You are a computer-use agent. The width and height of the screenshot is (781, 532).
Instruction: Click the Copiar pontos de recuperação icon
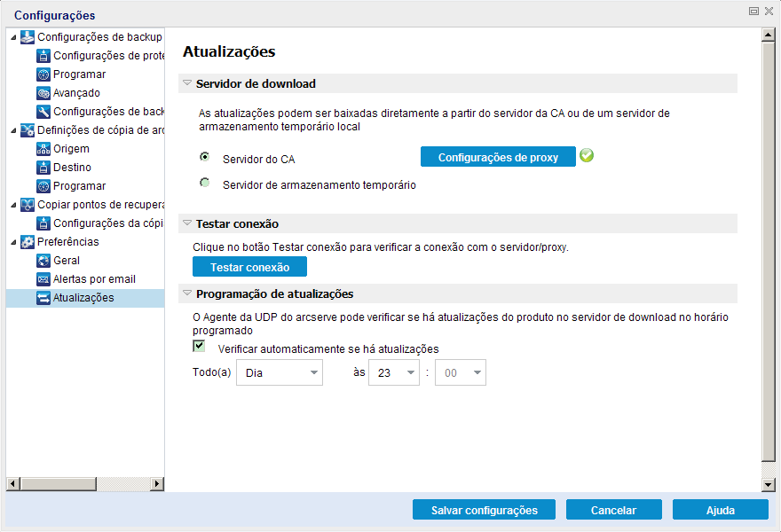point(28,205)
